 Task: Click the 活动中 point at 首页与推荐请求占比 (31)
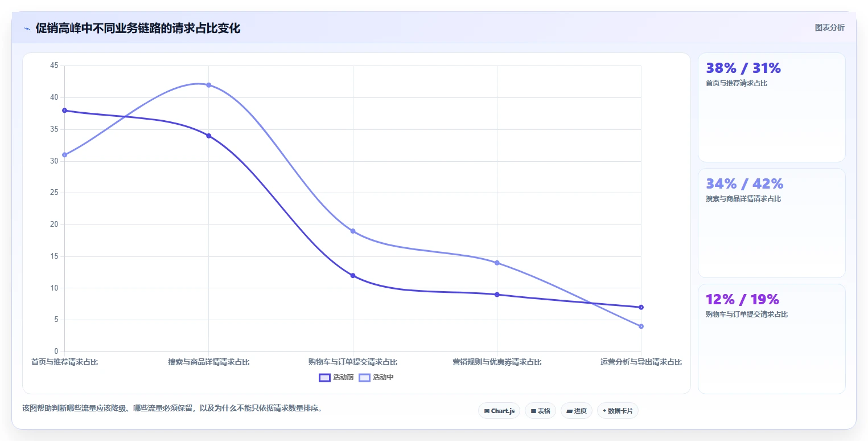[64, 155]
